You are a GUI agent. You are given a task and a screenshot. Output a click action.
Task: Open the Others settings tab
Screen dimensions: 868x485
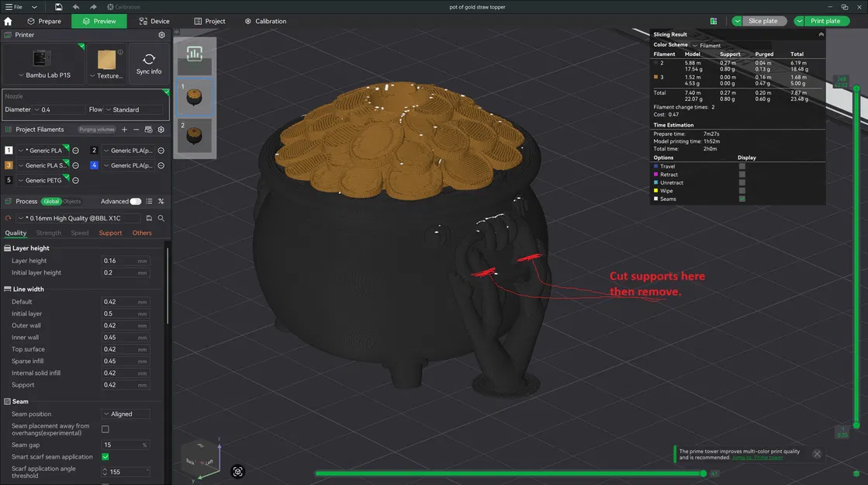click(x=142, y=233)
